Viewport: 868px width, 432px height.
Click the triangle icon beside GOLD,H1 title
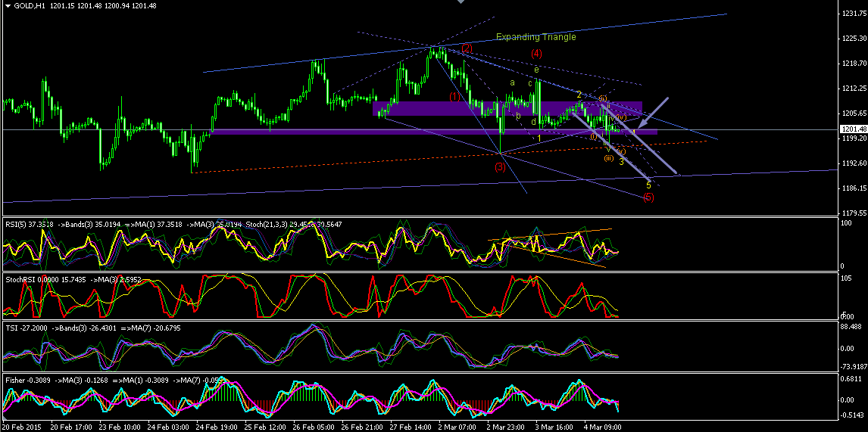[x=8, y=5]
